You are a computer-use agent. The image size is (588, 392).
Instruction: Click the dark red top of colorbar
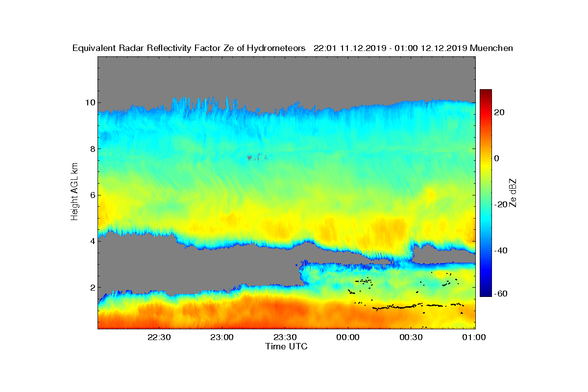point(486,93)
